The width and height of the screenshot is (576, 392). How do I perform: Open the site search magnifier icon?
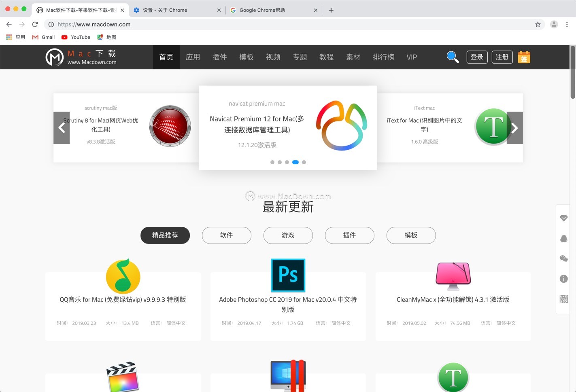pos(453,57)
